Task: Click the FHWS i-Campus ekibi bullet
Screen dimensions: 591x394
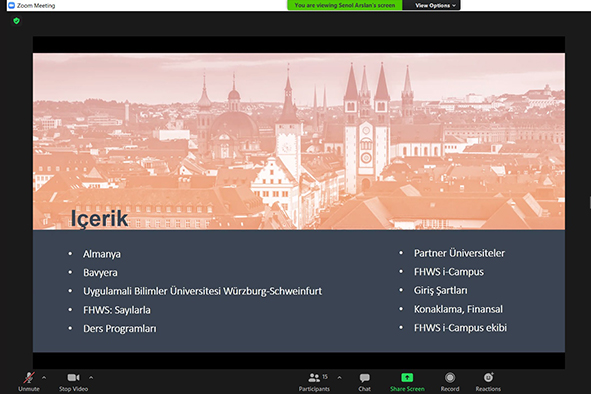Action: click(460, 328)
